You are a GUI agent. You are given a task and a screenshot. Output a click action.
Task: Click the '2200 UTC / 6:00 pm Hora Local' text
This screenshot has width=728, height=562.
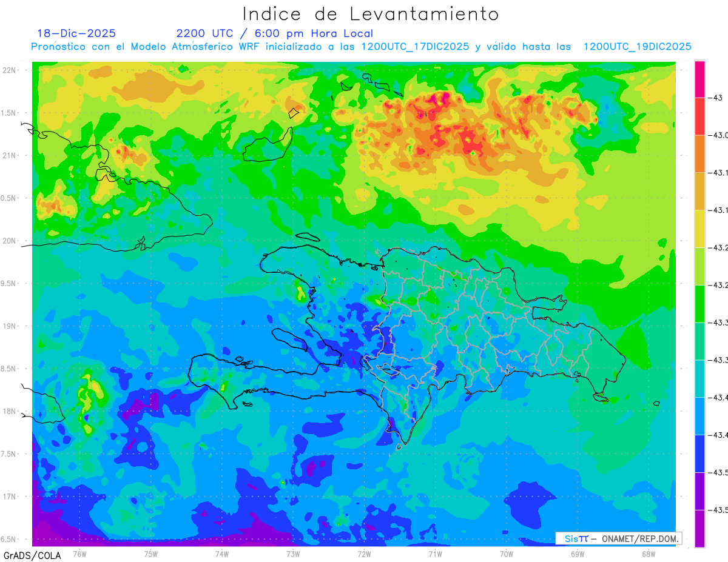point(275,33)
